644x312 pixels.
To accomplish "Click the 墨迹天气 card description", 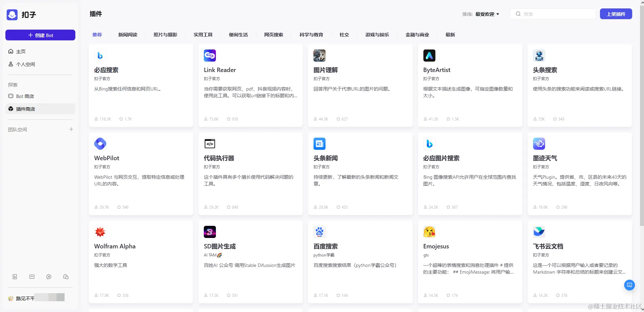I will click(x=579, y=180).
